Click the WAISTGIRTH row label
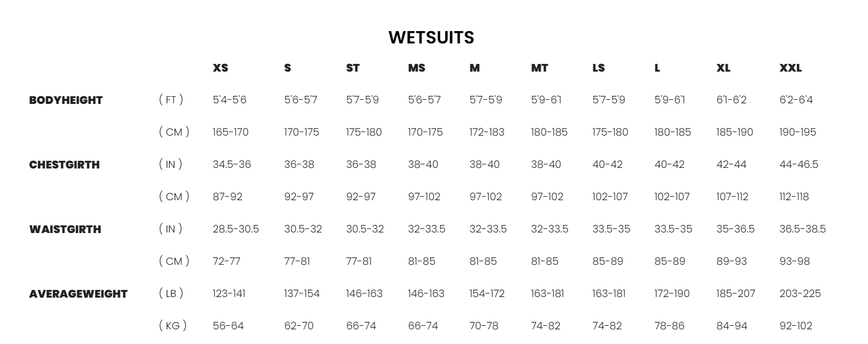The height and width of the screenshot is (344, 868). click(65, 230)
